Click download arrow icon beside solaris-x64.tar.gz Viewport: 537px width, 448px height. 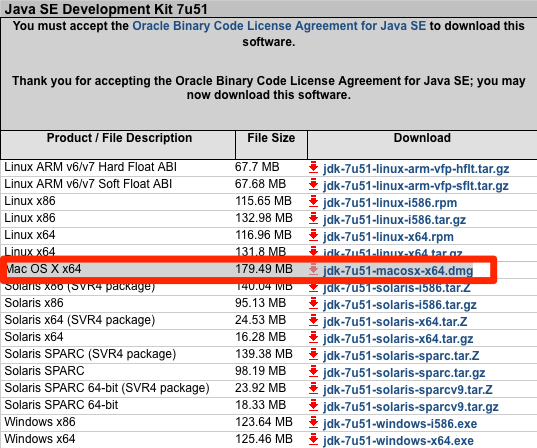pos(313,338)
